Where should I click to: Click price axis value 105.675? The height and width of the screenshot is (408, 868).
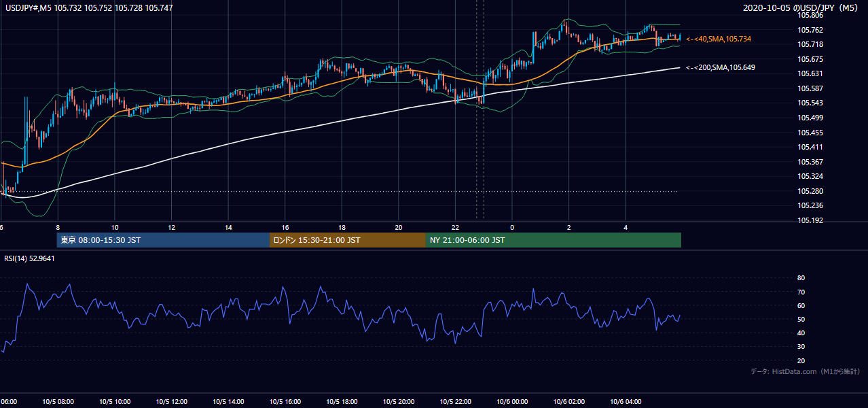point(810,59)
